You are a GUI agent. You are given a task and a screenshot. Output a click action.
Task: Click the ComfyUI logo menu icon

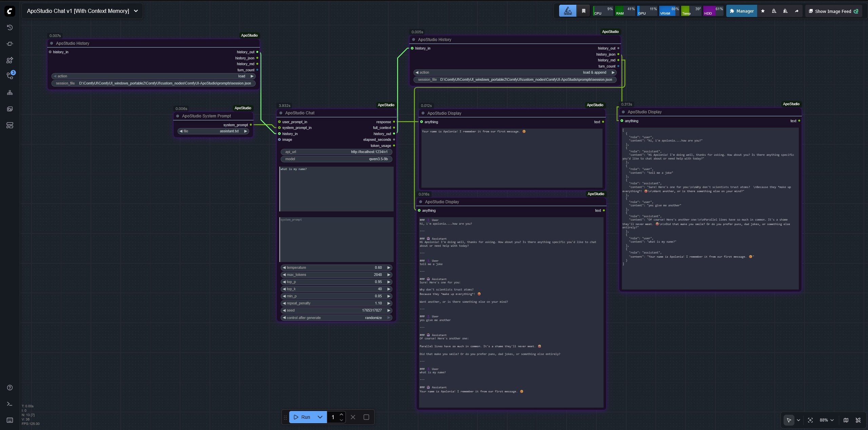pos(9,11)
